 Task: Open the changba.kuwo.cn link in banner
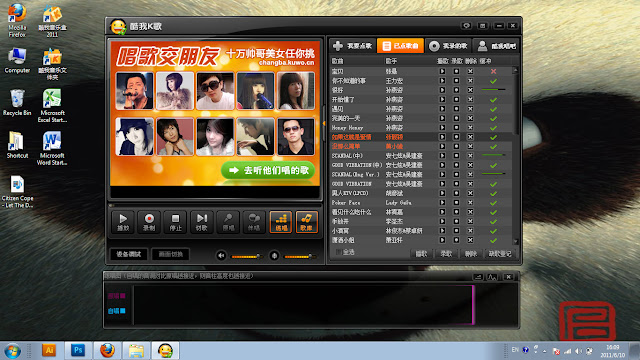tap(287, 63)
